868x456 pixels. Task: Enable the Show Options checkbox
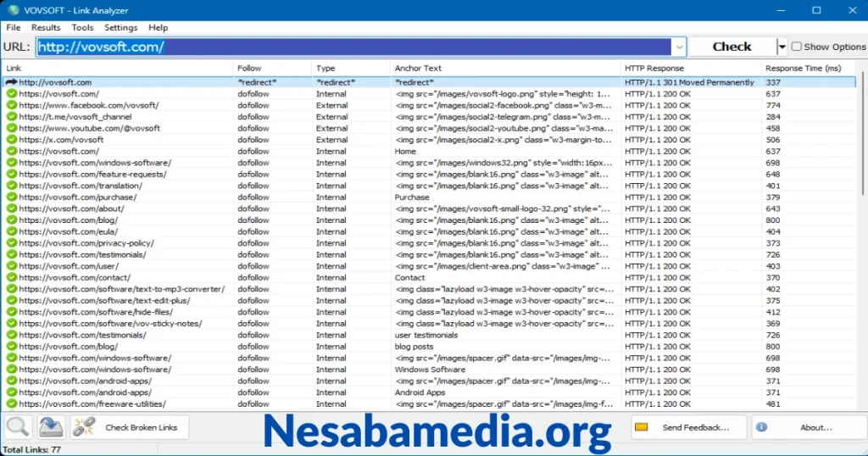pos(797,47)
